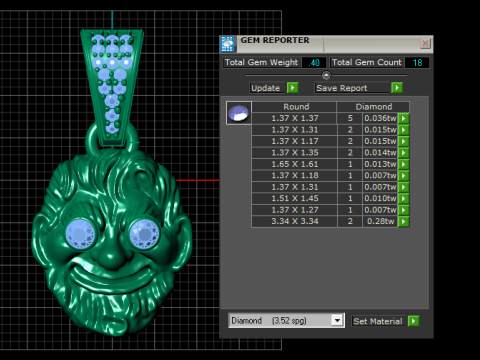The height and width of the screenshot is (360, 480).
Task: Click the 0.010tw weight cell
Action: pos(380,199)
